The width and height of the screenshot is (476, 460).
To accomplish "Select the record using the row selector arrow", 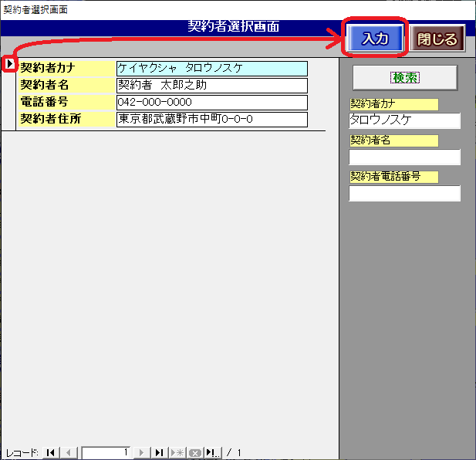I will pos(9,64).
